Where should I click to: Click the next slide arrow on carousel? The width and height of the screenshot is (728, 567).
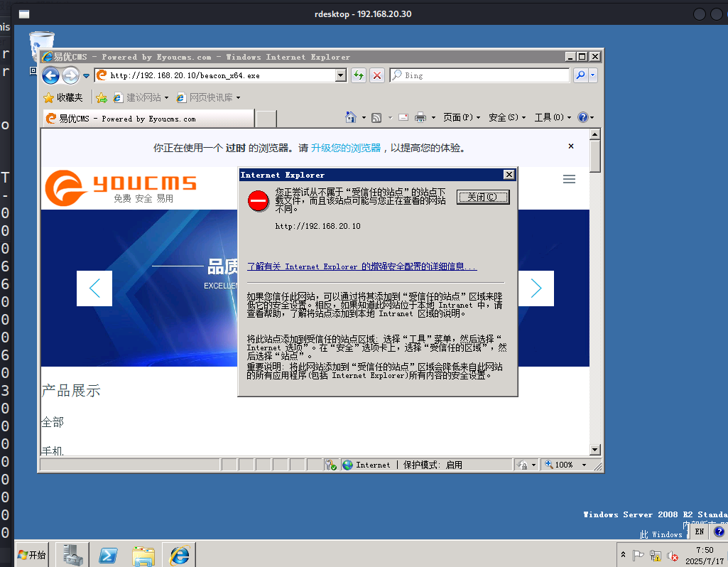[536, 288]
